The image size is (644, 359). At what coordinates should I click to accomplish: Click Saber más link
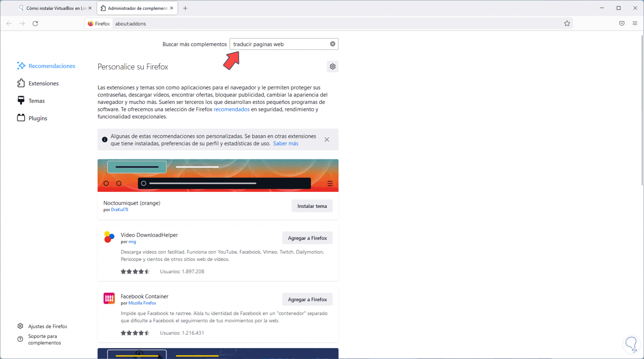286,143
